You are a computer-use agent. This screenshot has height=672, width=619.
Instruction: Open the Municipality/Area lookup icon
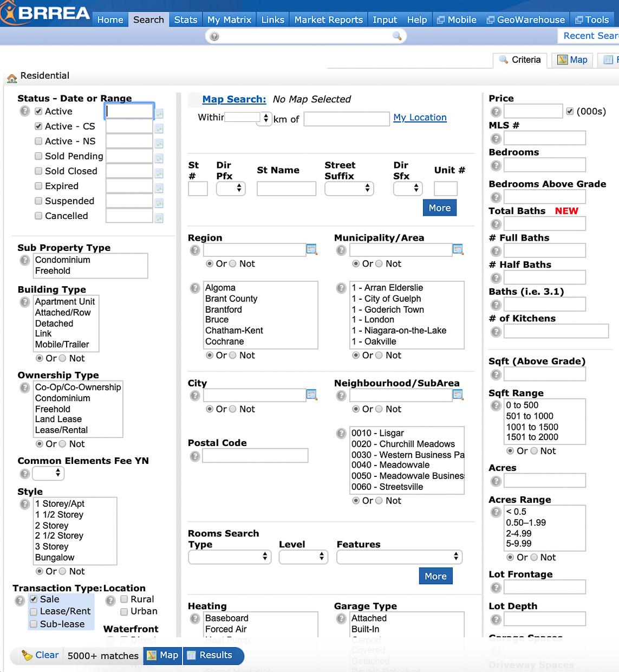tap(458, 249)
